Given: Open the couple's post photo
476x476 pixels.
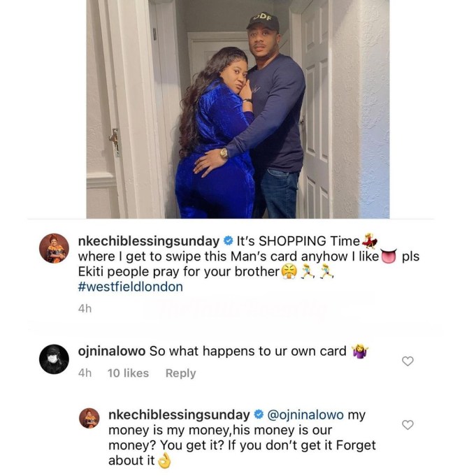Looking at the screenshot, I should [238, 109].
